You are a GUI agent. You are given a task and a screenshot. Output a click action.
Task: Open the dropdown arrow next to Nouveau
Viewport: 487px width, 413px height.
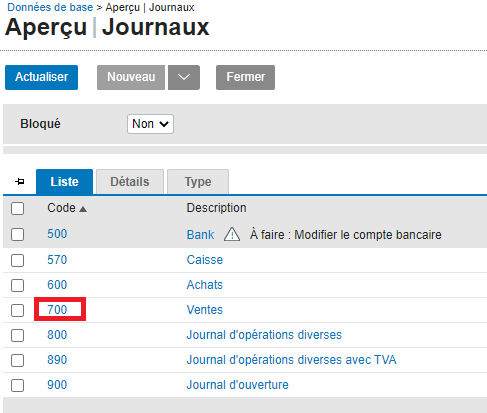pyautogui.click(x=184, y=77)
